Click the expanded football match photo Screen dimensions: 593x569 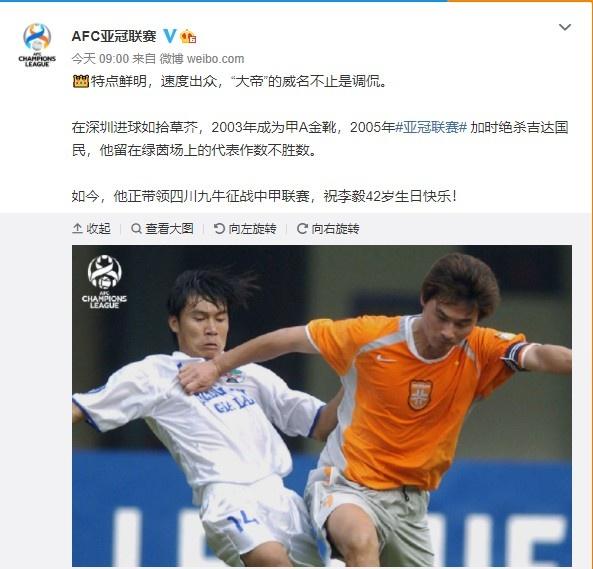tap(322, 406)
